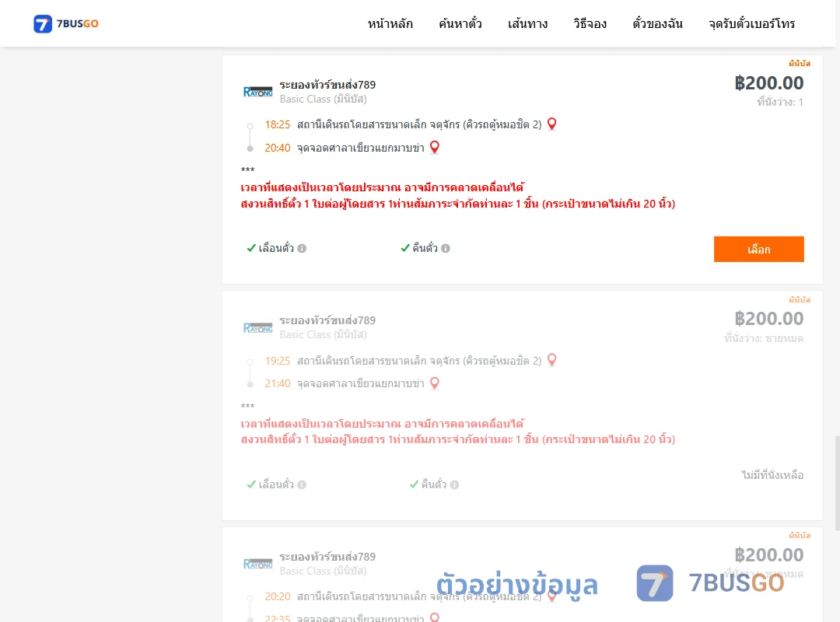Open the ตั๋วของฉัน menu item
This screenshot has width=840, height=622.
[657, 23]
